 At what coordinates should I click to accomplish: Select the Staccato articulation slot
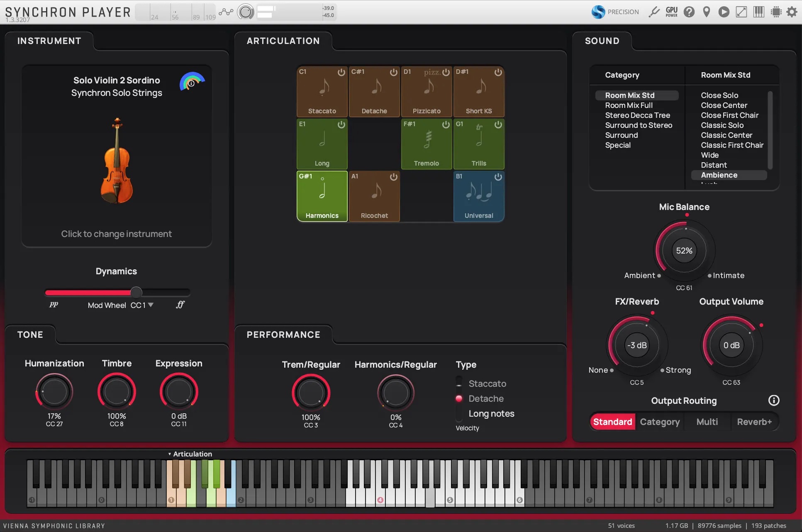click(322, 92)
